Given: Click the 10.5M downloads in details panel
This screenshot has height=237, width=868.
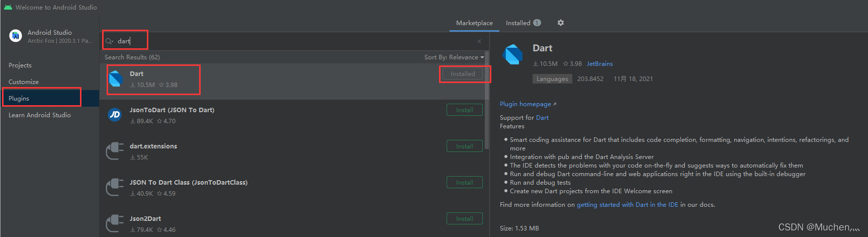Looking at the screenshot, I should [x=545, y=64].
